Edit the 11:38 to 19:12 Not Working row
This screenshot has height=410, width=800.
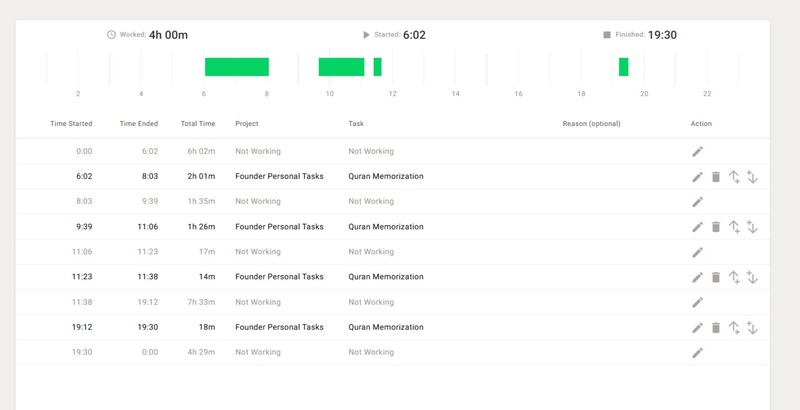coord(697,302)
